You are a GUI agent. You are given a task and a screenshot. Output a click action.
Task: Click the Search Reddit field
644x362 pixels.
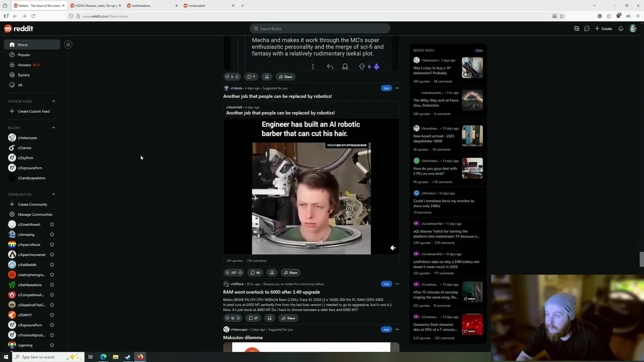click(x=320, y=29)
